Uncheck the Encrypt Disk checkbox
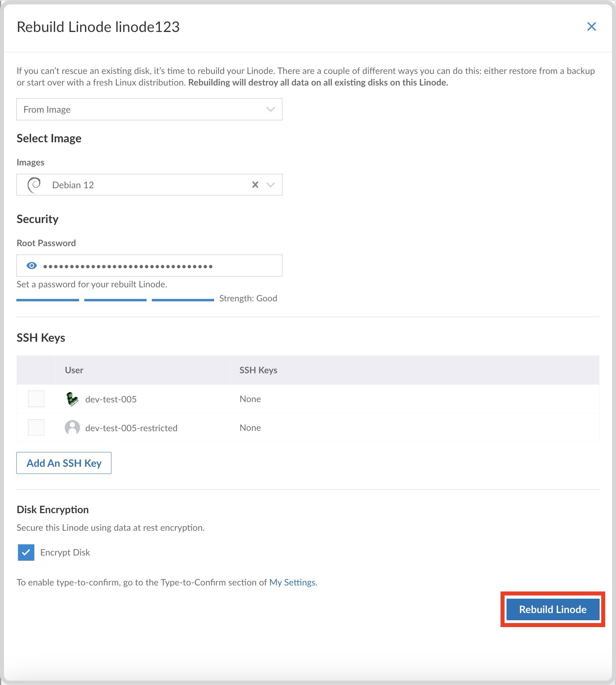This screenshot has width=616, height=685. [26, 552]
